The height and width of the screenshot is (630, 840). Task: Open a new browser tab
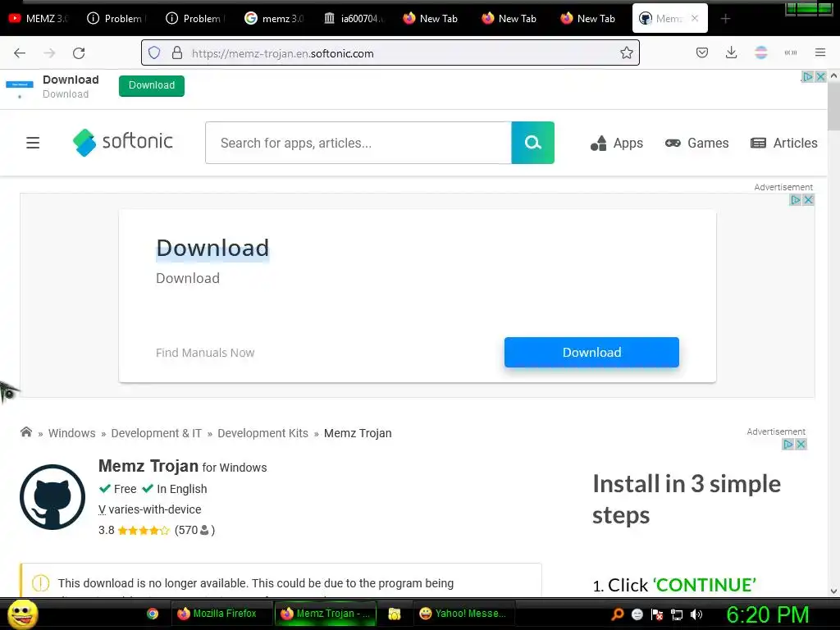725,19
